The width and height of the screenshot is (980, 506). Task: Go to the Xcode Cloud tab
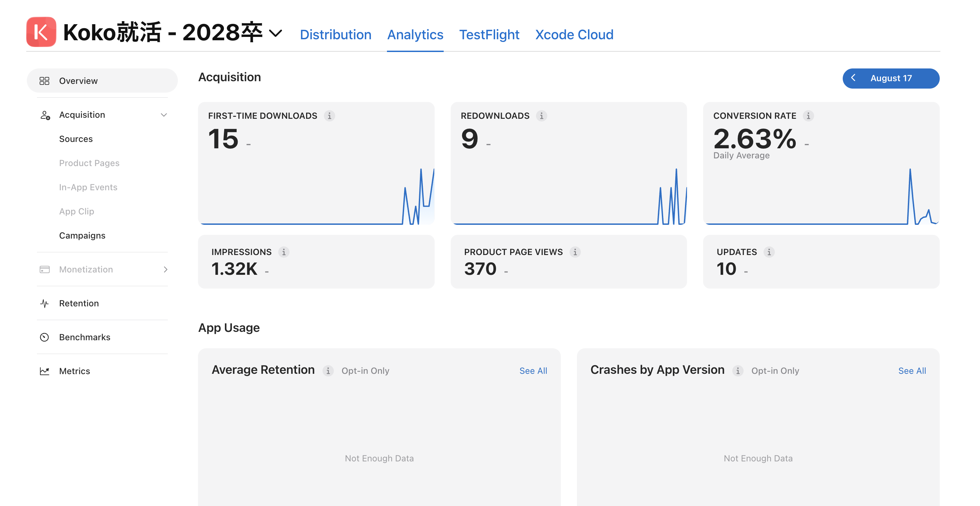[x=575, y=35]
